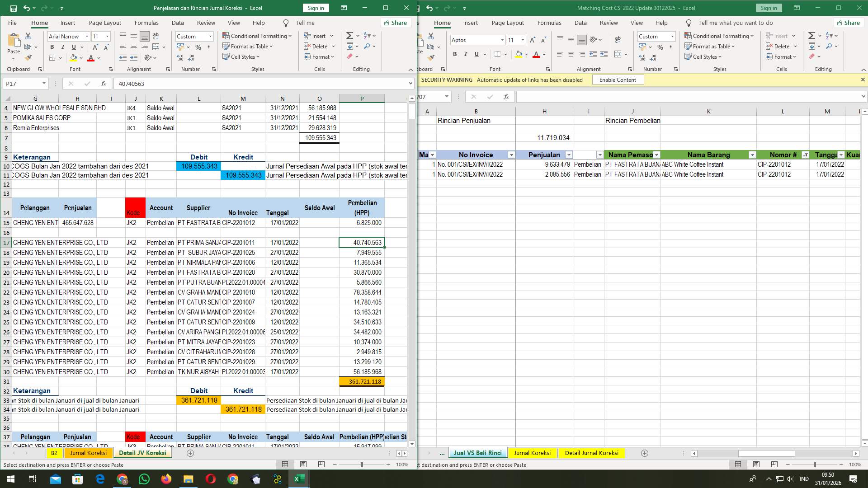This screenshot has height=488, width=868.
Task: Click the Font Color icon
Action: click(90, 58)
